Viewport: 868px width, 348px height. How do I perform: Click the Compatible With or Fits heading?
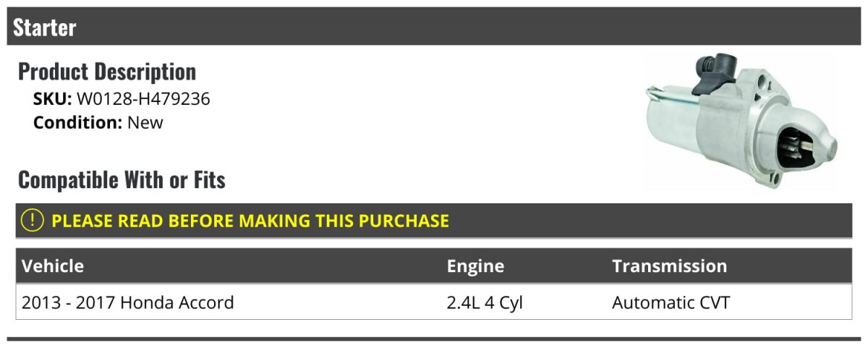click(122, 179)
